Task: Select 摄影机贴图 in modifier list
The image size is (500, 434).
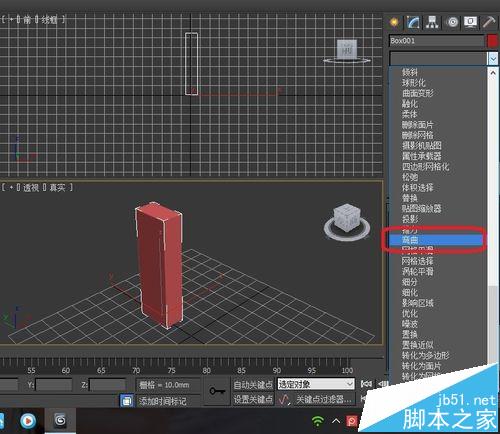Action: click(422, 145)
